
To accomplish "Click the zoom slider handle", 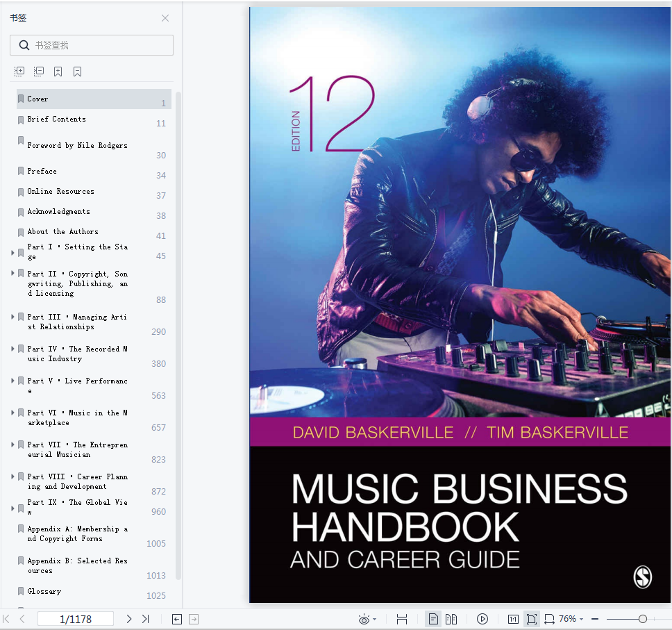I will [642, 619].
